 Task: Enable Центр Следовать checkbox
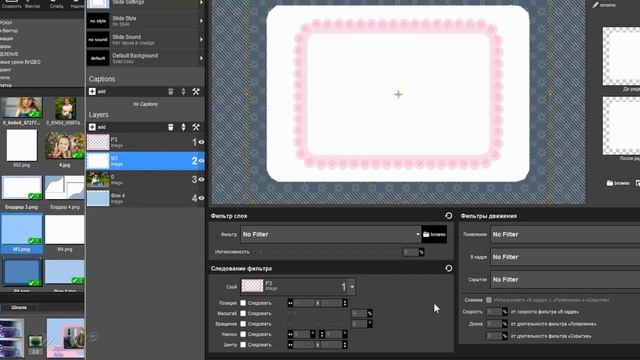click(243, 345)
